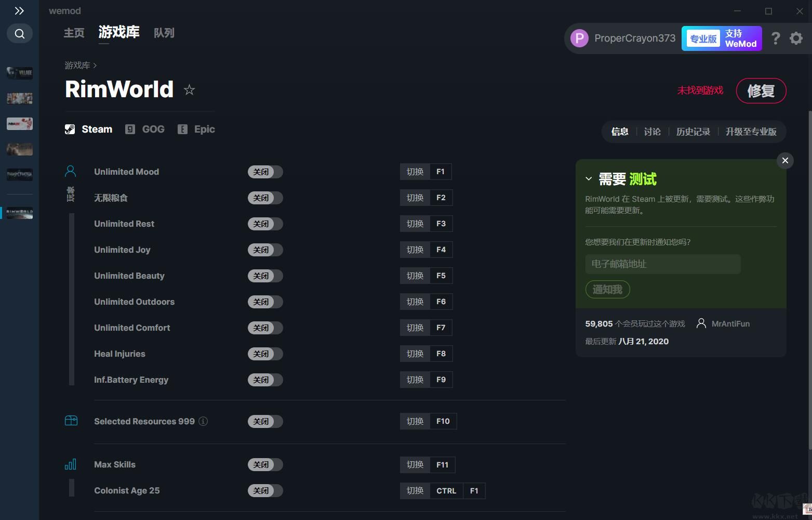Change the F2 hotkey for 无限粮食
The height and width of the screenshot is (520, 812).
point(441,198)
